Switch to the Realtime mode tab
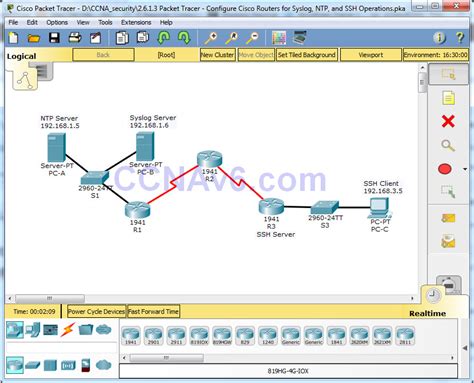This screenshot has height=383, width=474. point(428,313)
